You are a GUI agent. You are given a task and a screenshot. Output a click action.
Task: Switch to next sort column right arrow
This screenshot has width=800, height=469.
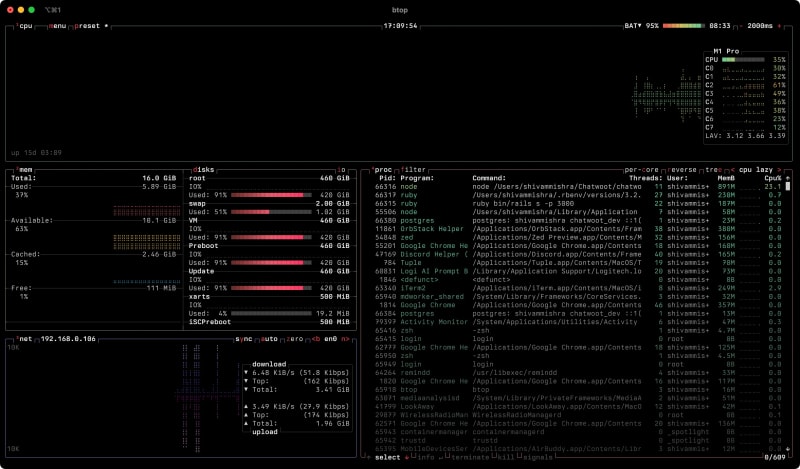(x=789, y=170)
